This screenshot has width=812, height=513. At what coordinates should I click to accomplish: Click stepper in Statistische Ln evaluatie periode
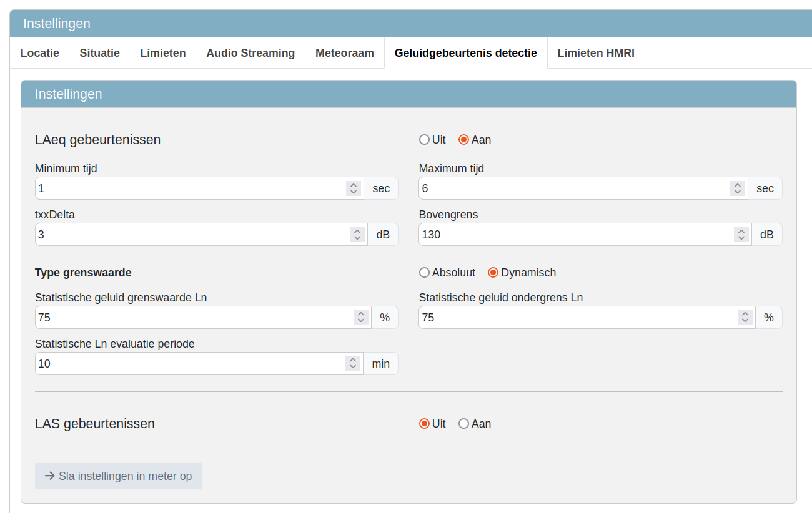pos(353,364)
